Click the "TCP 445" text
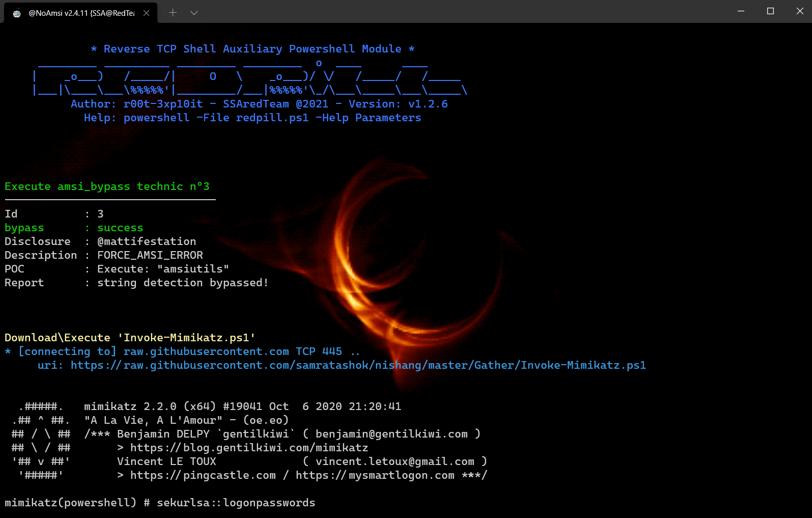The height and width of the screenshot is (518, 812). [319, 351]
